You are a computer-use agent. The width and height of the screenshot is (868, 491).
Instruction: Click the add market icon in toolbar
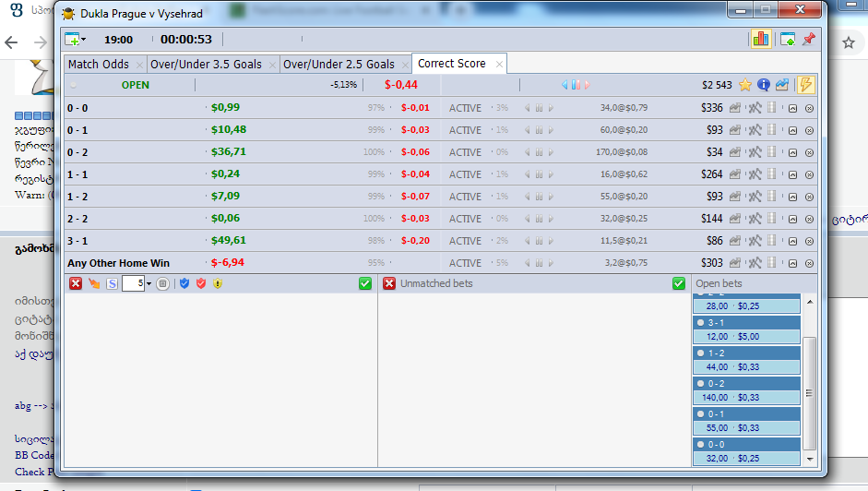[72, 39]
